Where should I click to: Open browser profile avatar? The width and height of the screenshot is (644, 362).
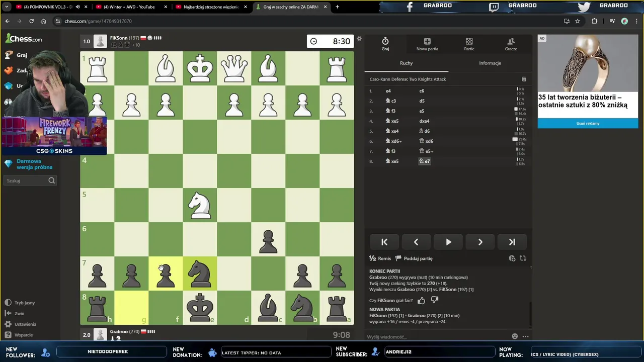(624, 21)
